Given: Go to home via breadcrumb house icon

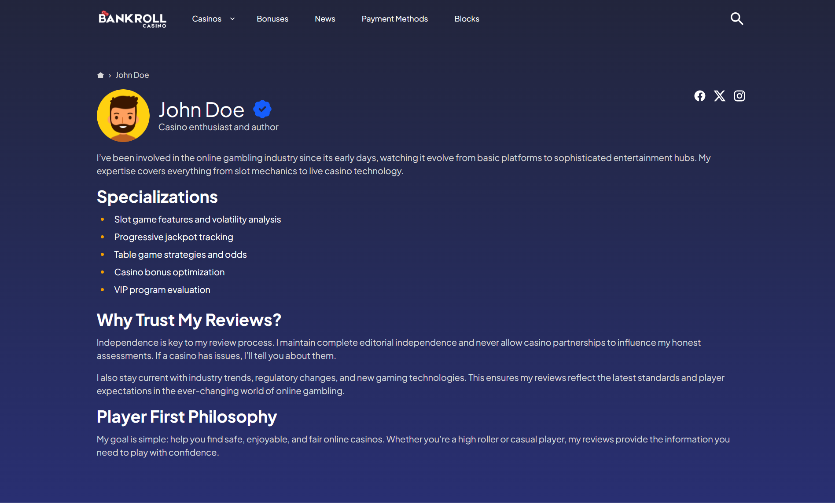Looking at the screenshot, I should [100, 75].
